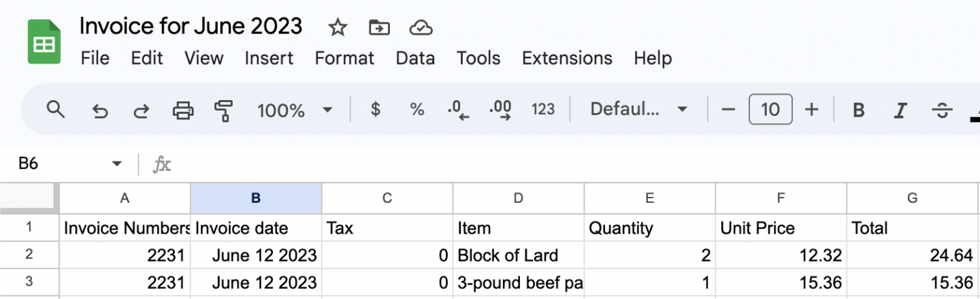Open the Extensions menu

pyautogui.click(x=567, y=59)
